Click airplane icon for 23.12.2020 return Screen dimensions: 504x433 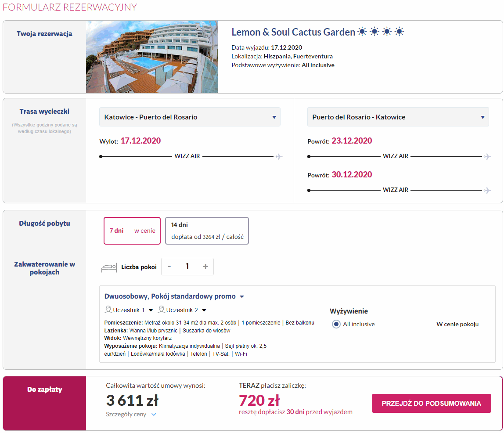pyautogui.click(x=488, y=156)
